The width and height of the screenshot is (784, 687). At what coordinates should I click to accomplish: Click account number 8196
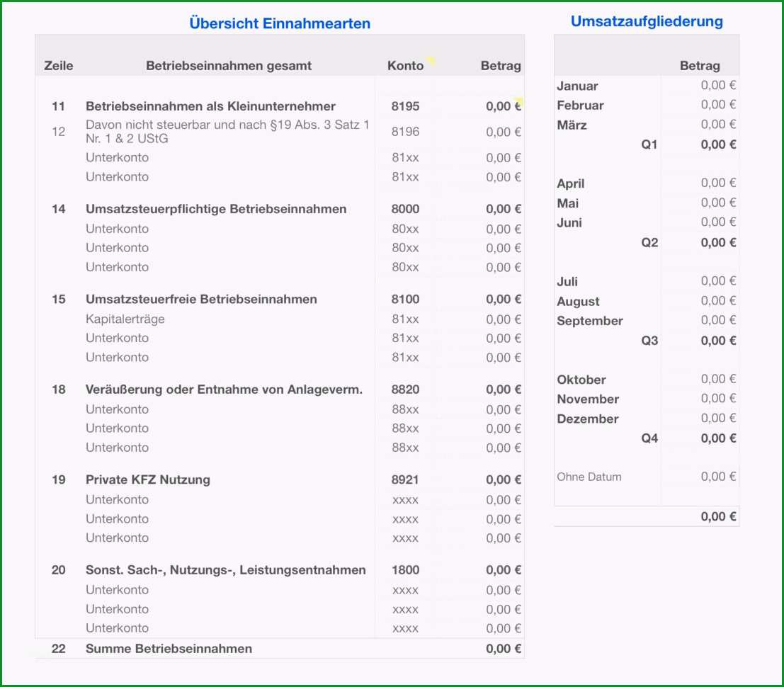(x=405, y=132)
